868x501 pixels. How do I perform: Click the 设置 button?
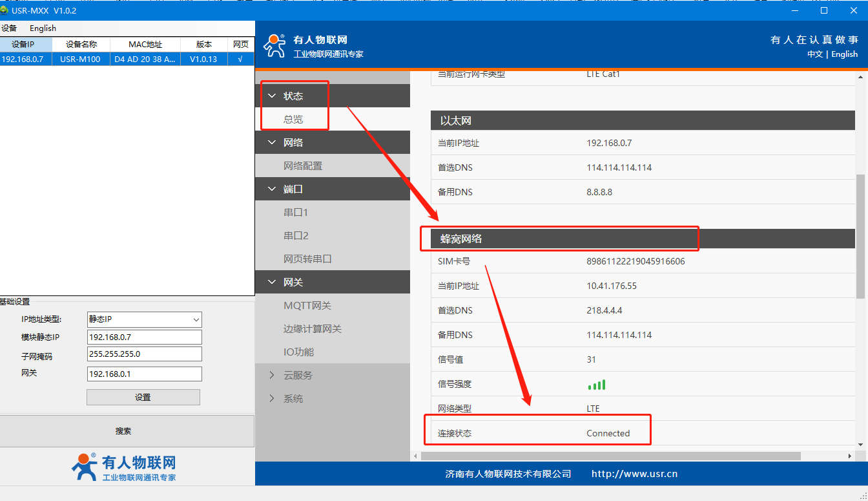[143, 398]
